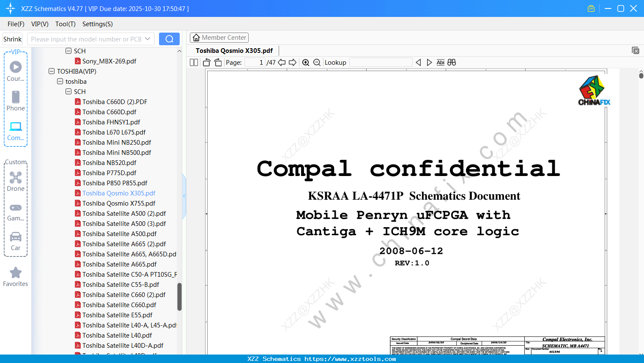Toggle the two-page layout view icon

tap(194, 63)
